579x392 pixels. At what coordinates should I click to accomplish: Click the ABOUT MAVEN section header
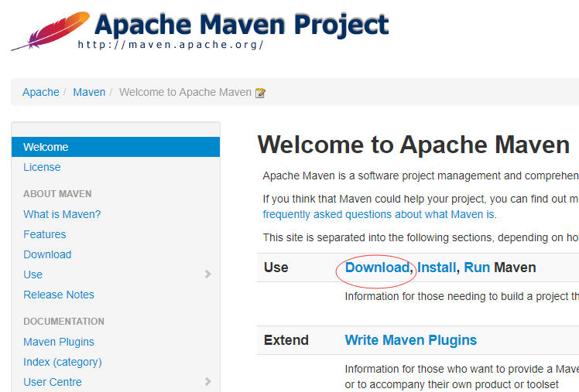pos(57,194)
